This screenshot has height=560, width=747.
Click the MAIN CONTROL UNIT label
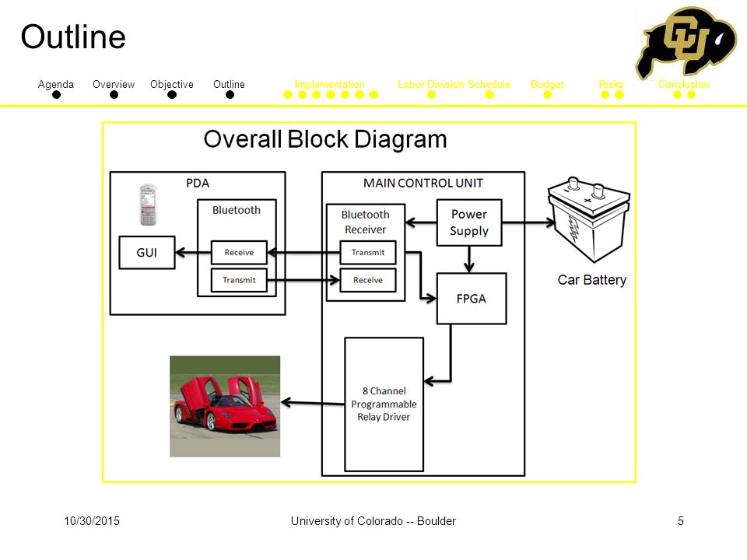click(423, 183)
